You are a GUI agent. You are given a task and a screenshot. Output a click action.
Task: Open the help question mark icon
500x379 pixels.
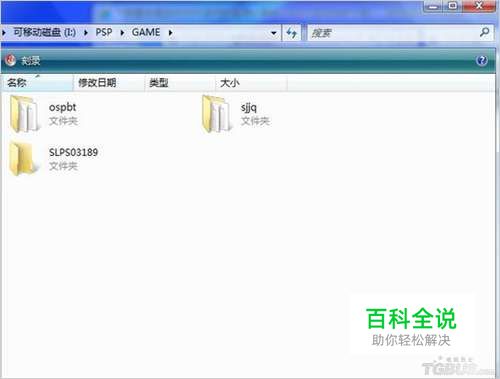[482, 60]
